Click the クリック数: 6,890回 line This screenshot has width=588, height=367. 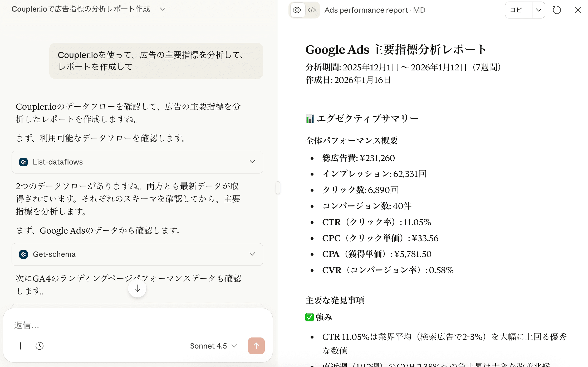(360, 190)
